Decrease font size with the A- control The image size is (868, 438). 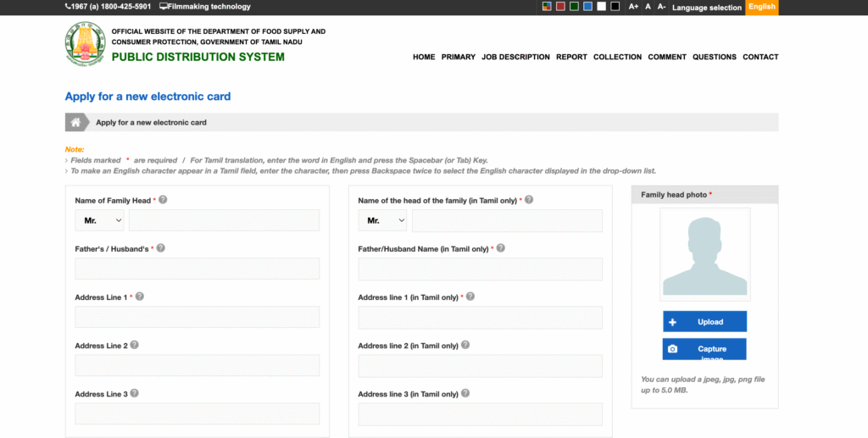tap(661, 7)
